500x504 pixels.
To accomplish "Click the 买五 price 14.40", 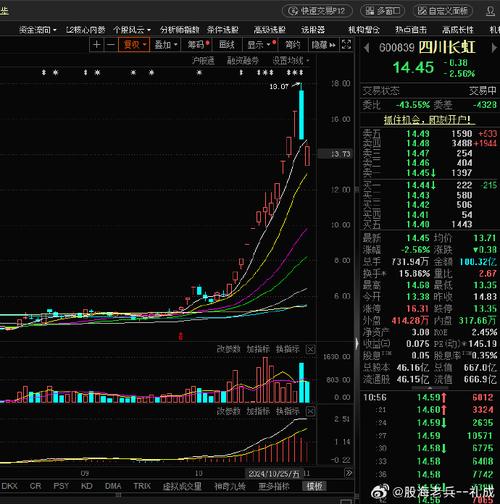I will pos(418,224).
